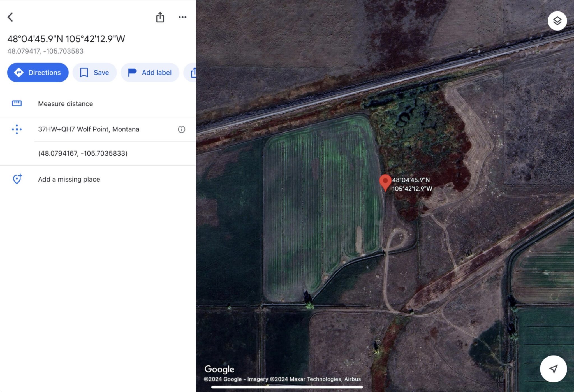Click the back chevron to return
This screenshot has width=574, height=392.
coord(10,17)
